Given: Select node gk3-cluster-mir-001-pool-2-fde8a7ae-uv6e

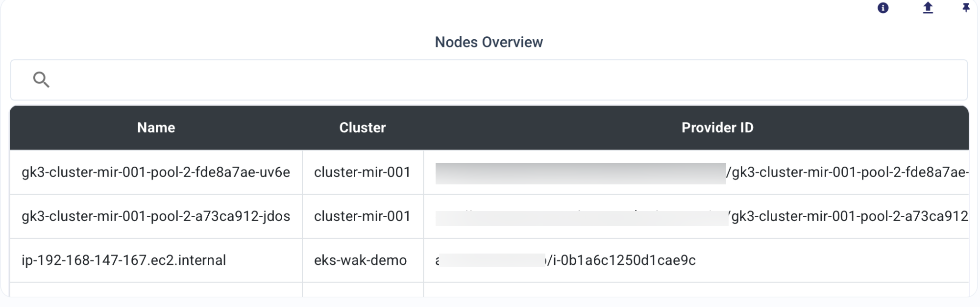Looking at the screenshot, I should 156,172.
